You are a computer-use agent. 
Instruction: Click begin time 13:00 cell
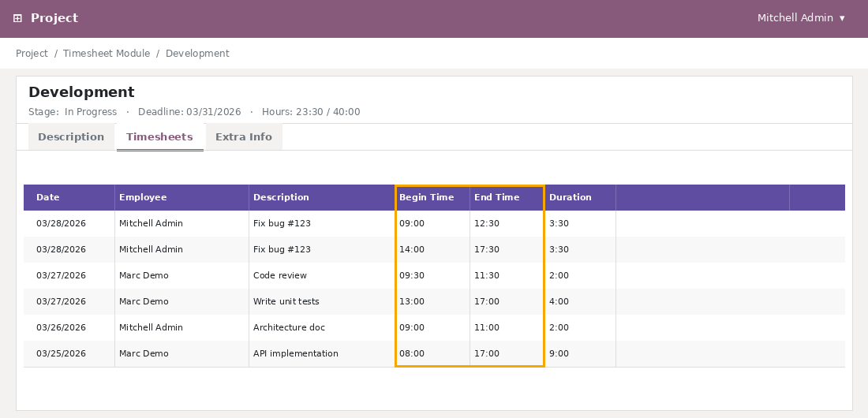pos(433,301)
